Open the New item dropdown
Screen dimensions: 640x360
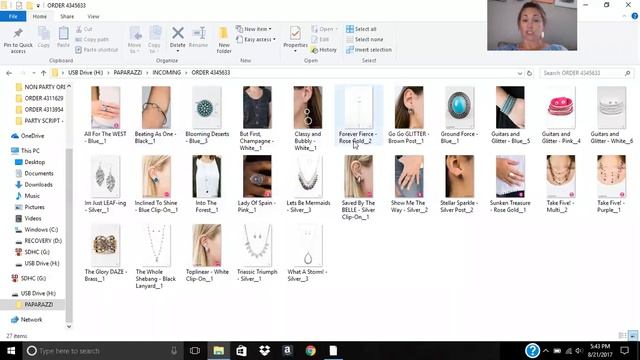click(x=253, y=29)
